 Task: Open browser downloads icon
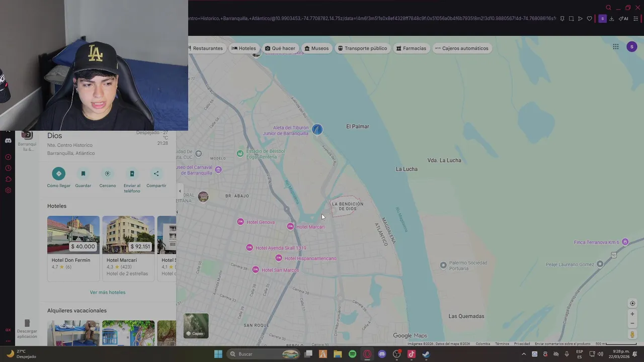tap(611, 19)
